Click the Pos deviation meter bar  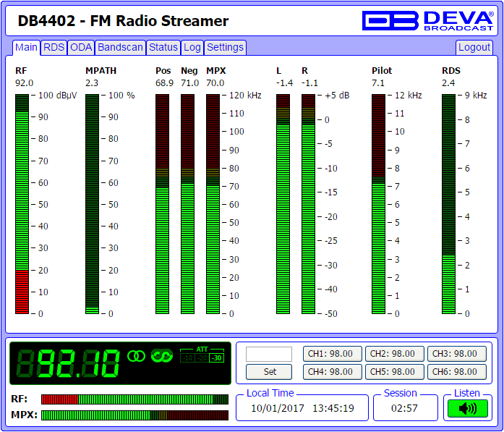tap(162, 204)
